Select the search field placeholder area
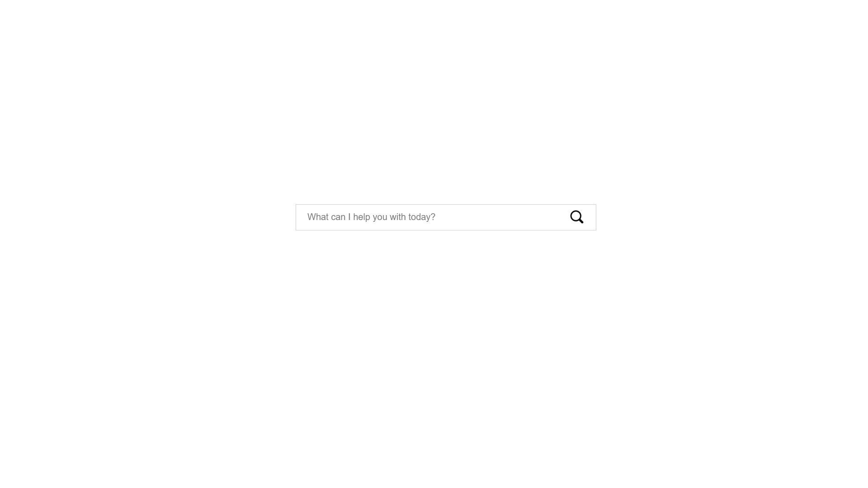868x488 pixels. coord(434,217)
